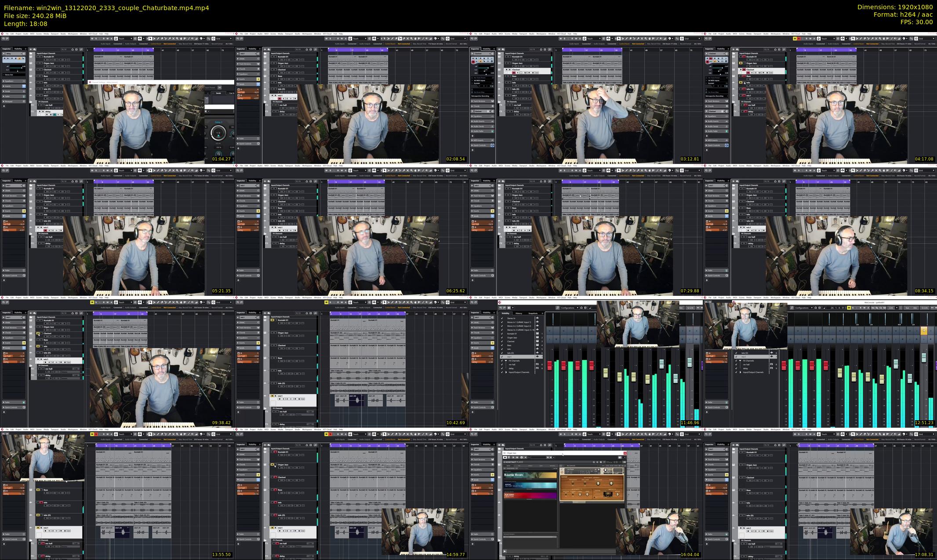This screenshot has width=937, height=560.
Task: Click Mute X tool in 07:29.88 frame
Action: [641, 171]
